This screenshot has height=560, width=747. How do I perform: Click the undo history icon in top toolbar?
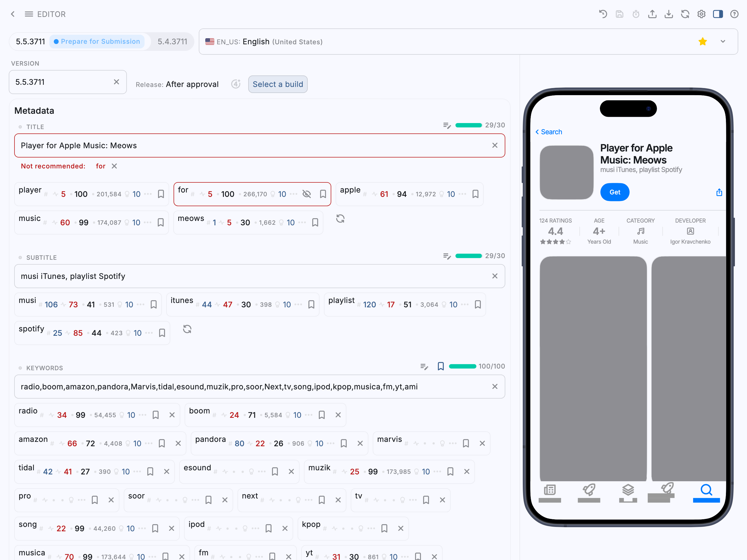603,14
